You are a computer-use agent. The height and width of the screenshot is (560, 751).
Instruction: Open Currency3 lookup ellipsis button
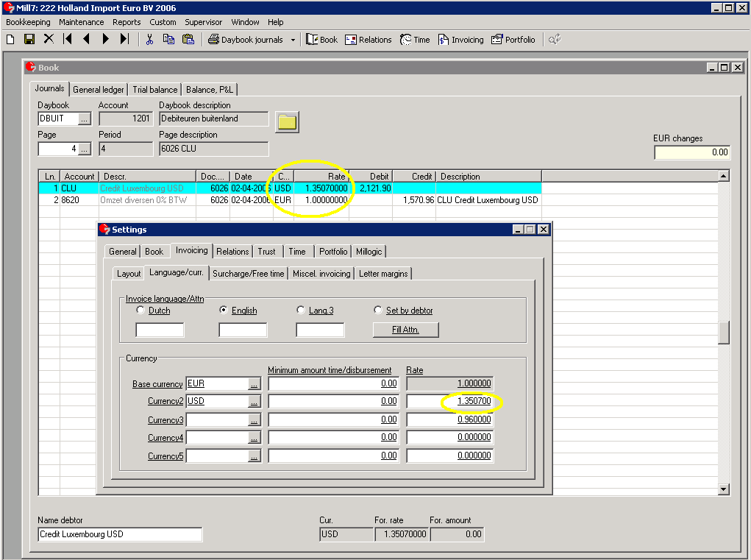(254, 420)
